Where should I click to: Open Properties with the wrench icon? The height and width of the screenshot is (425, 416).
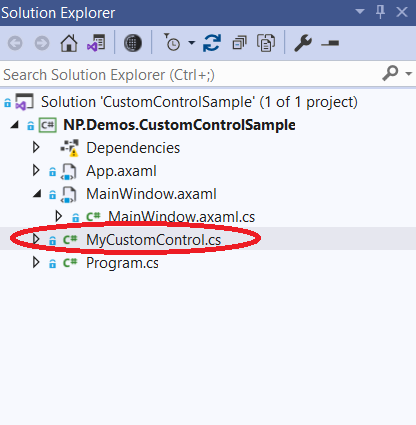[x=303, y=43]
